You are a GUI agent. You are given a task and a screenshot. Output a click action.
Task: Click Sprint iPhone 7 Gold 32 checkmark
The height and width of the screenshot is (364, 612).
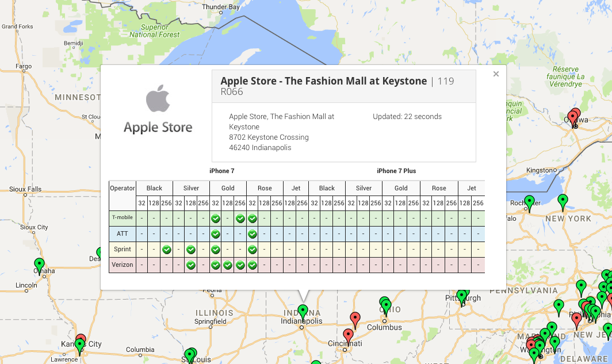pyautogui.click(x=216, y=250)
